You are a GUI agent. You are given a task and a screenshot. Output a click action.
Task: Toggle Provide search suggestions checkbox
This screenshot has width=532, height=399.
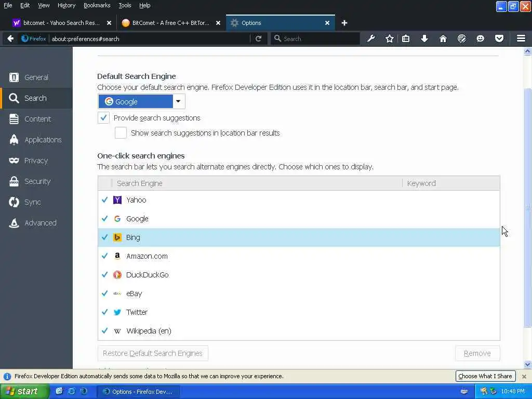click(x=103, y=118)
